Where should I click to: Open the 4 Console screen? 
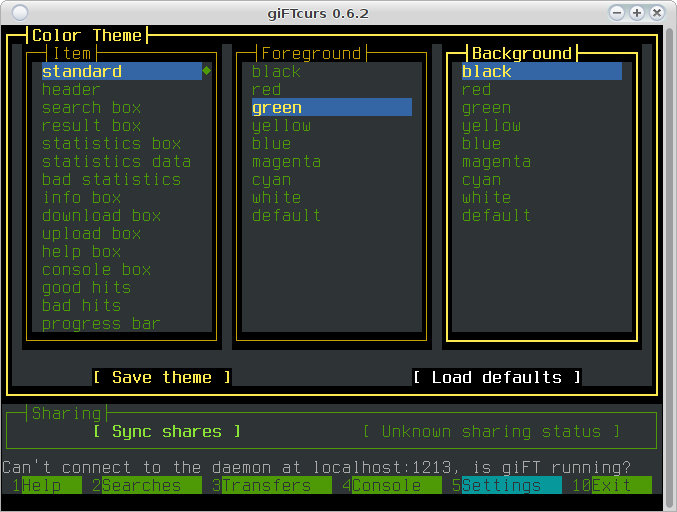tap(392, 485)
